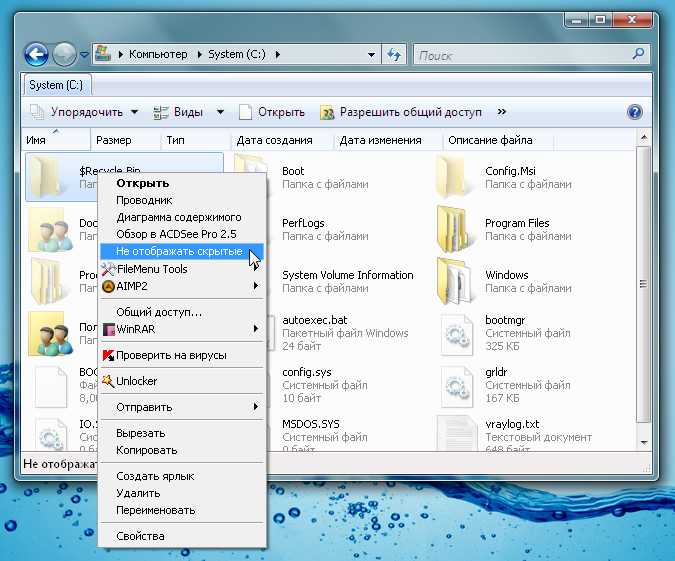Image resolution: width=675 pixels, height=561 pixels.
Task: Open the Help question mark icon
Action: (x=634, y=112)
